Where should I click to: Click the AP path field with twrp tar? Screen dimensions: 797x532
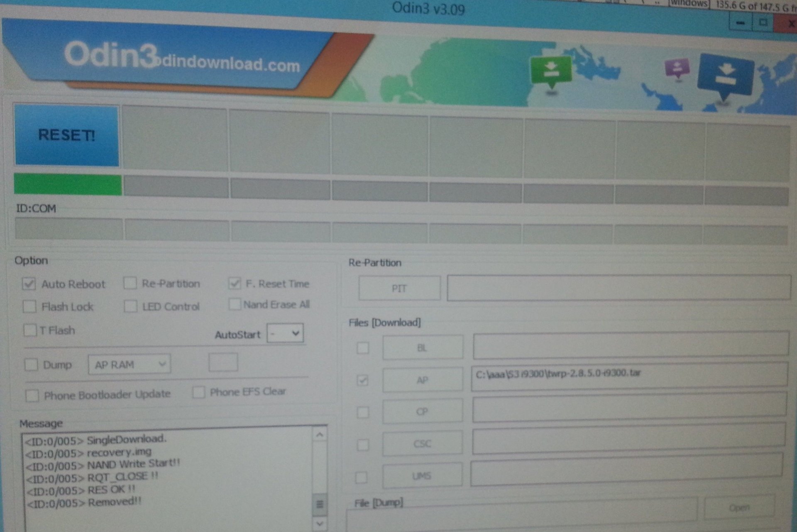tap(630, 376)
